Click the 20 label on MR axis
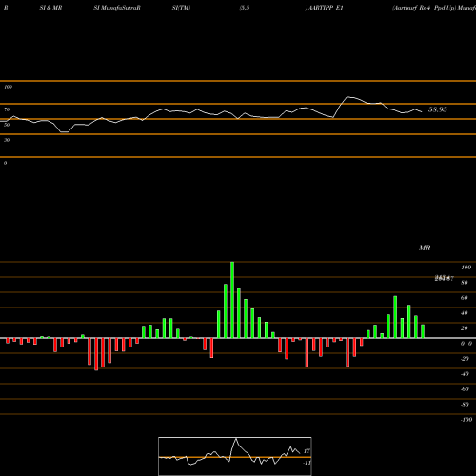The image size is (476, 476). coord(465,328)
